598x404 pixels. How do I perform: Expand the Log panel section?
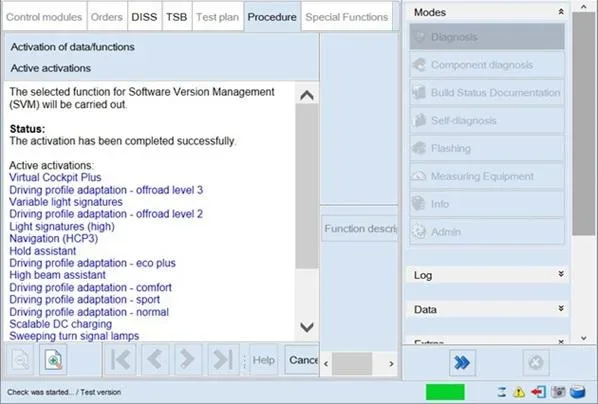coord(561,274)
